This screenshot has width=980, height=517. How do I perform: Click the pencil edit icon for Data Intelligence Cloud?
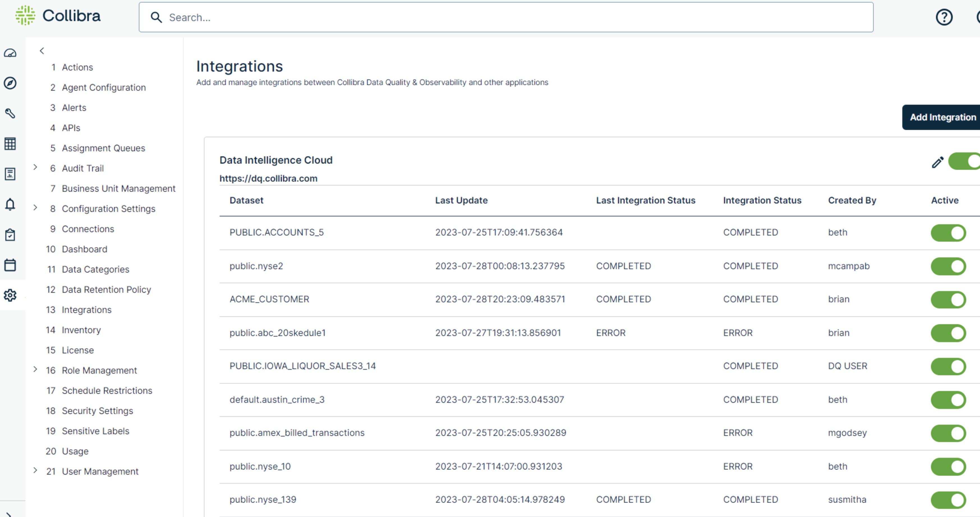(x=937, y=162)
